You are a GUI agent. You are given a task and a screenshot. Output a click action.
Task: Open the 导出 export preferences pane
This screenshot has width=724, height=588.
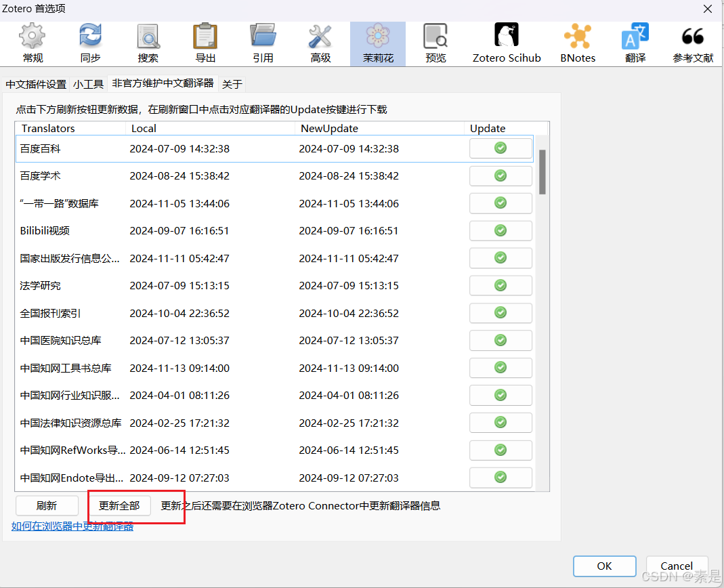[205, 44]
